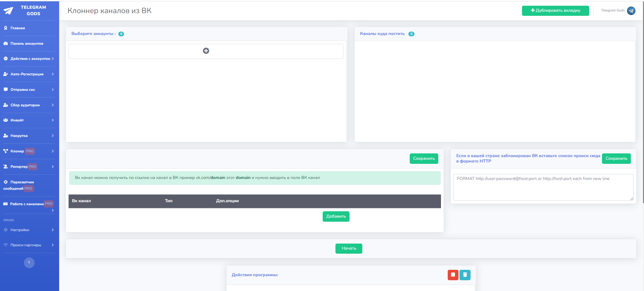Click the Каналы куда постить heading
This screenshot has width=644, height=291.
pyautogui.click(x=382, y=34)
